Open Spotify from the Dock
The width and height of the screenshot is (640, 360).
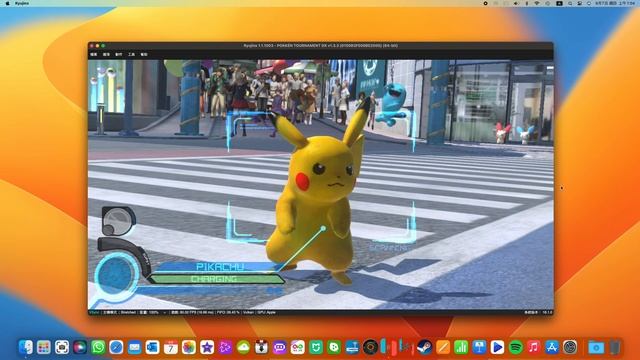coord(516,347)
